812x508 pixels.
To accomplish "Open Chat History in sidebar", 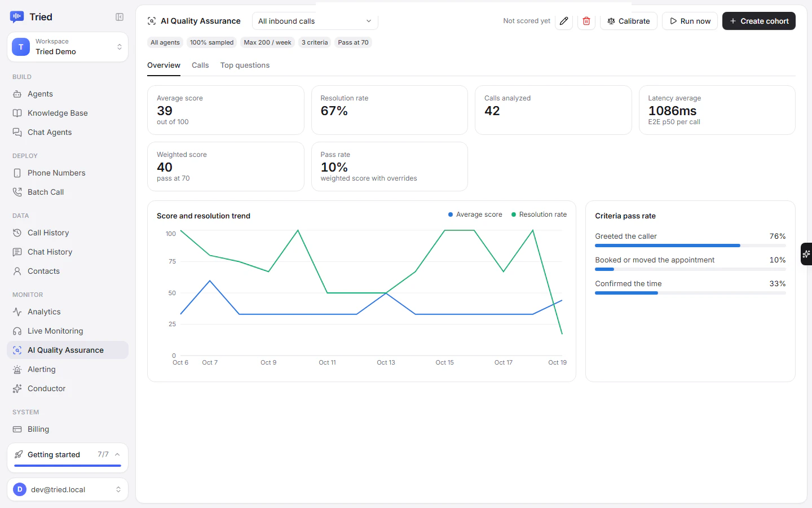I will (68, 252).
